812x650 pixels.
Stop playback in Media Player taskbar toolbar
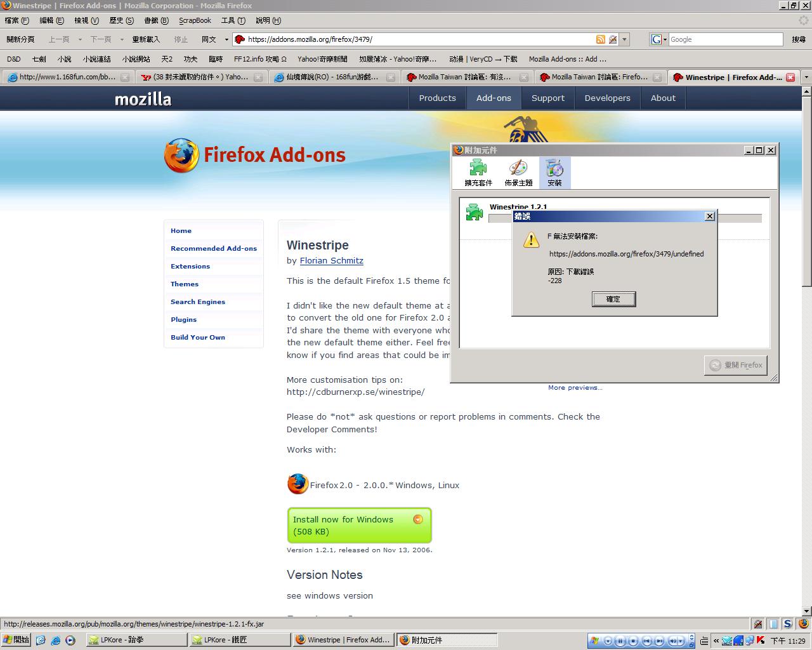point(632,641)
